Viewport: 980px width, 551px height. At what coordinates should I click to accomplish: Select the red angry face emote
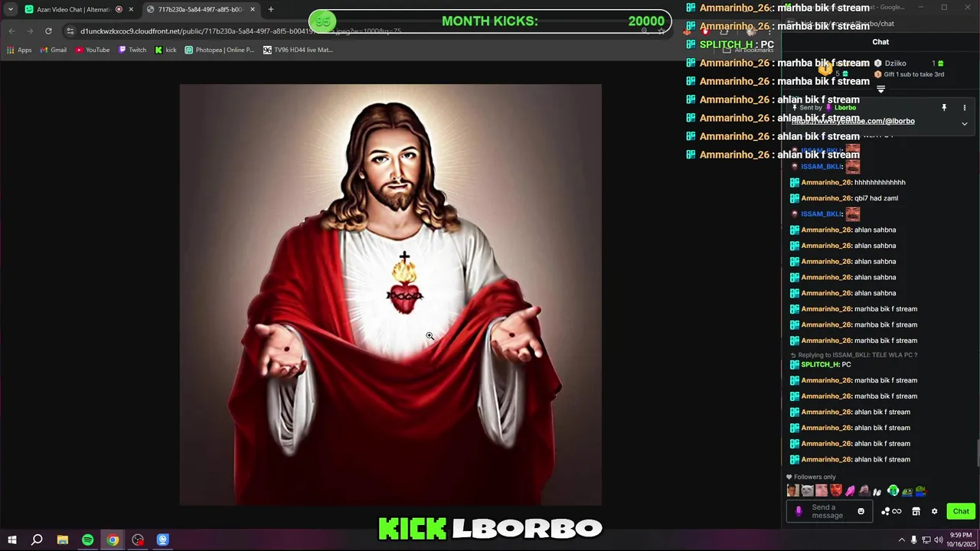(835, 491)
